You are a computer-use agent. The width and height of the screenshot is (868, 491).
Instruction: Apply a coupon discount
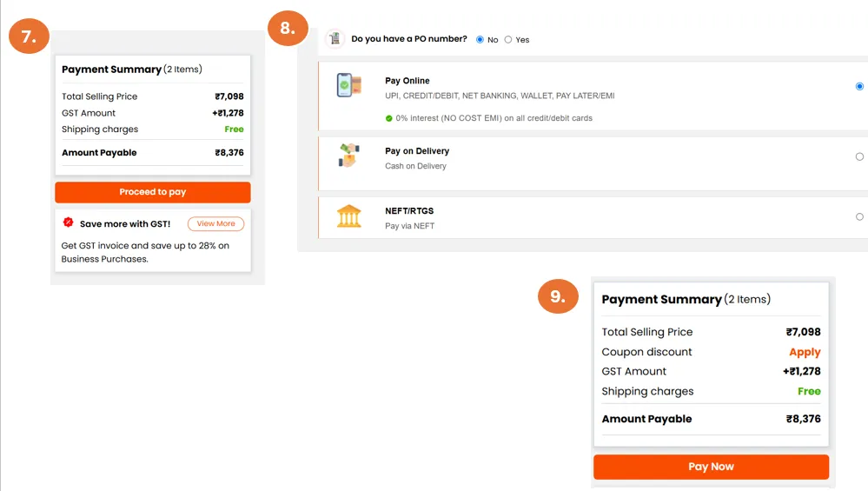[x=805, y=352]
